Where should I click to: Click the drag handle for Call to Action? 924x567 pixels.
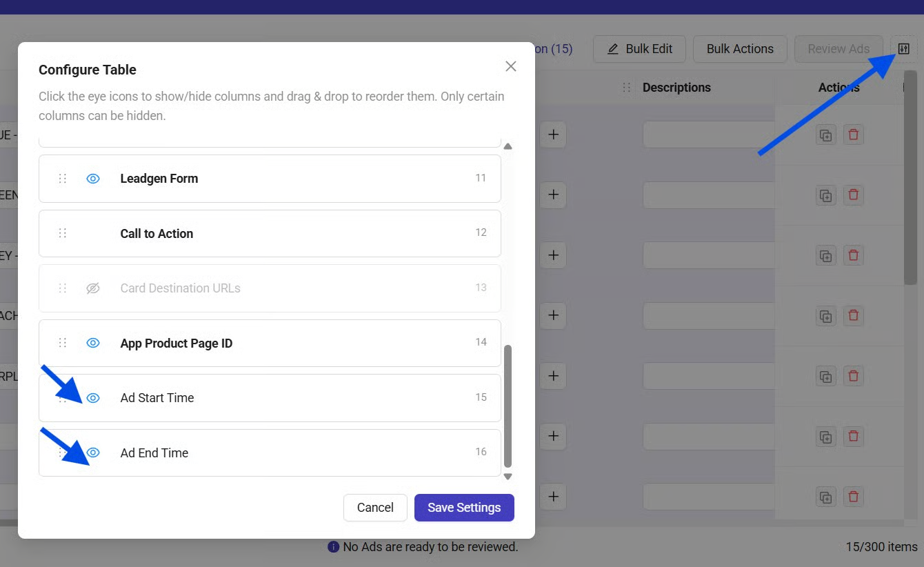click(63, 233)
